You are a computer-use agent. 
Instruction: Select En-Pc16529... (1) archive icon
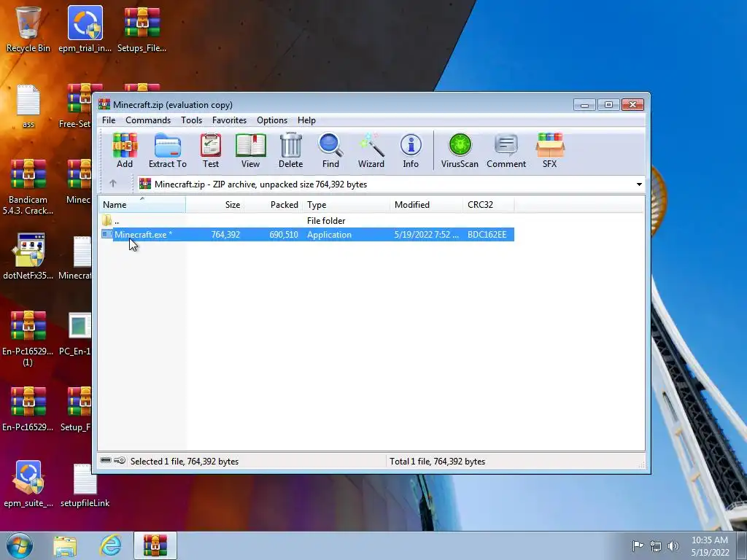(28, 338)
